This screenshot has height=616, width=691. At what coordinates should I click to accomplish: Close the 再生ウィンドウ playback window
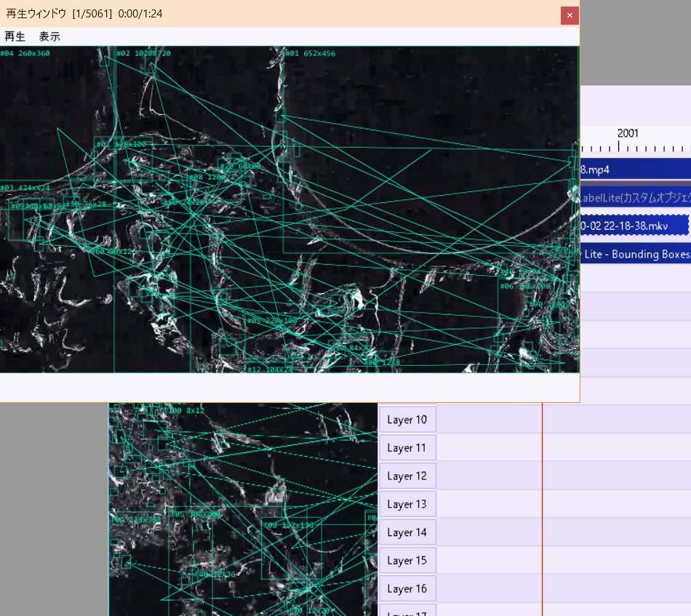point(570,15)
